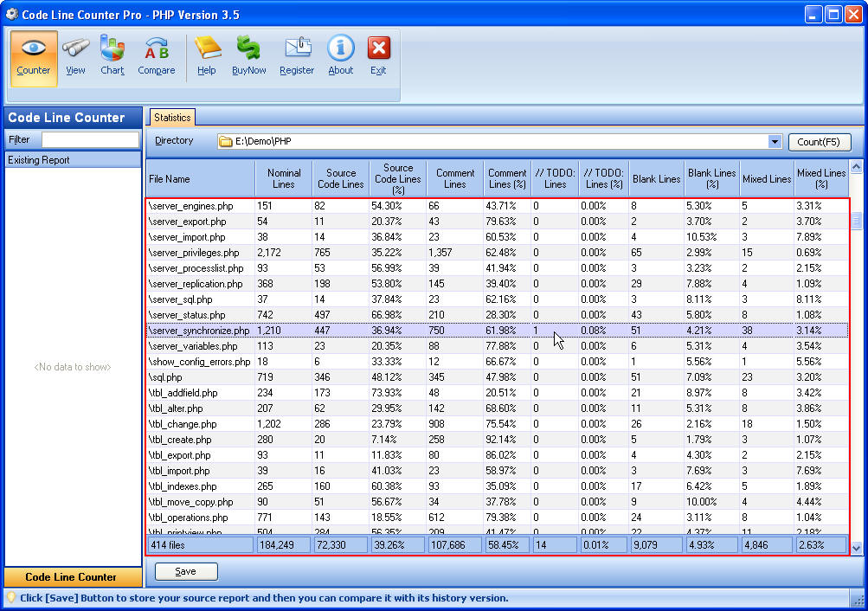Click the table scrollbar down arrow
Viewport: 868px width, 611px height.
coord(857,549)
